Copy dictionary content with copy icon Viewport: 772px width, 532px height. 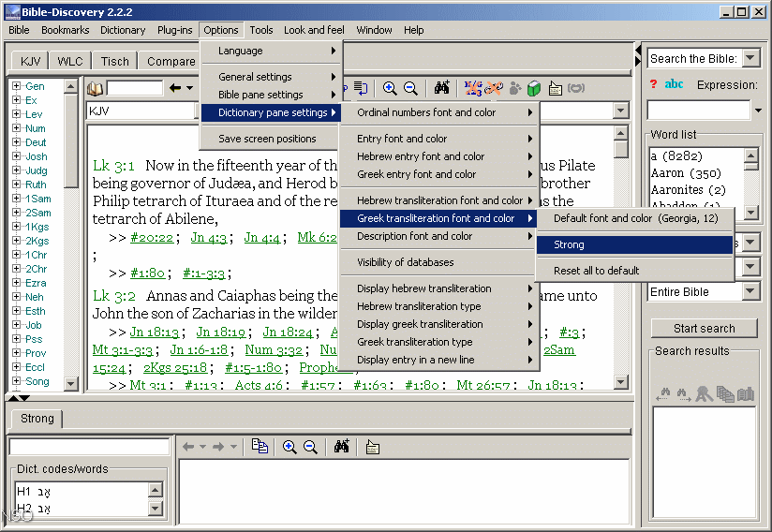click(x=260, y=447)
